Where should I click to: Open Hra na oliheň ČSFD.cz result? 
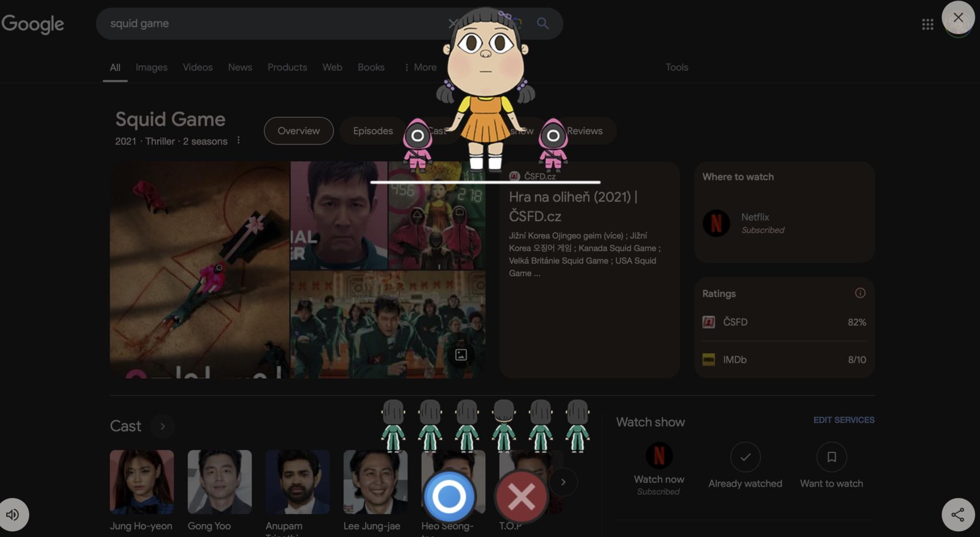pos(573,206)
